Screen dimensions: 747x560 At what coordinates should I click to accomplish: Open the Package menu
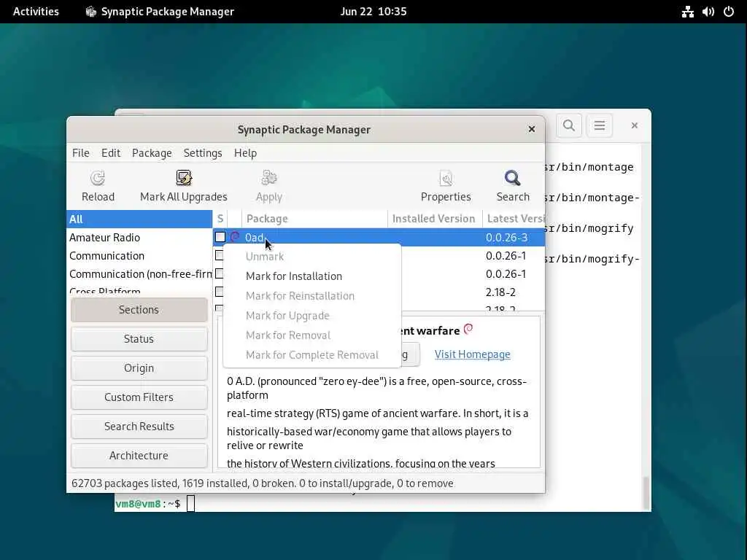click(x=152, y=153)
